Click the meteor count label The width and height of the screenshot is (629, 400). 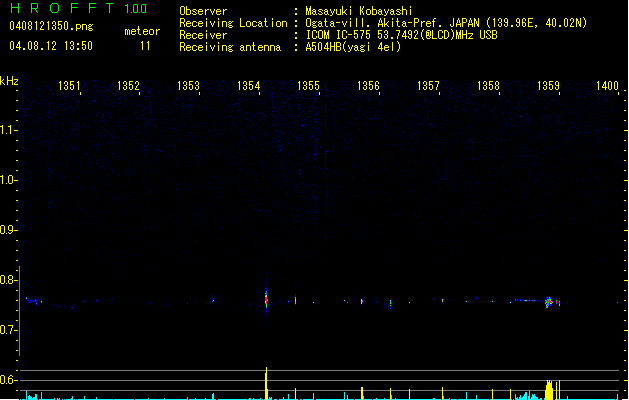(x=142, y=31)
